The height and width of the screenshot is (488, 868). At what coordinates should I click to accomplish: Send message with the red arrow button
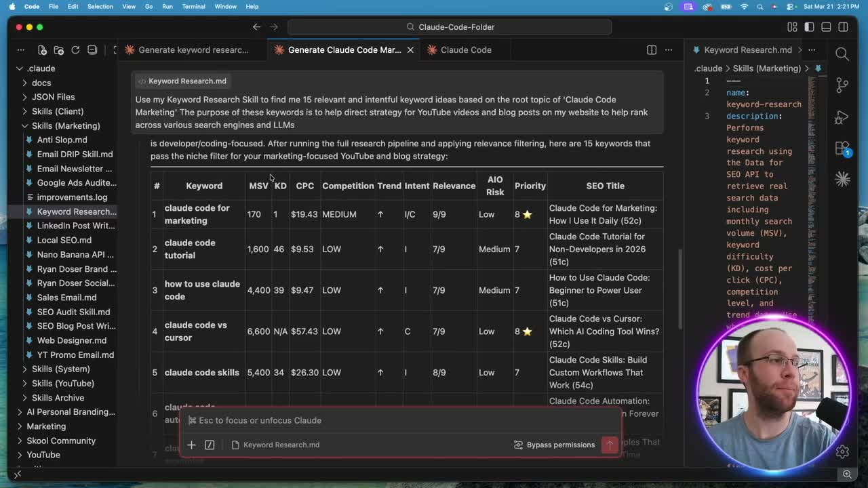point(610,445)
